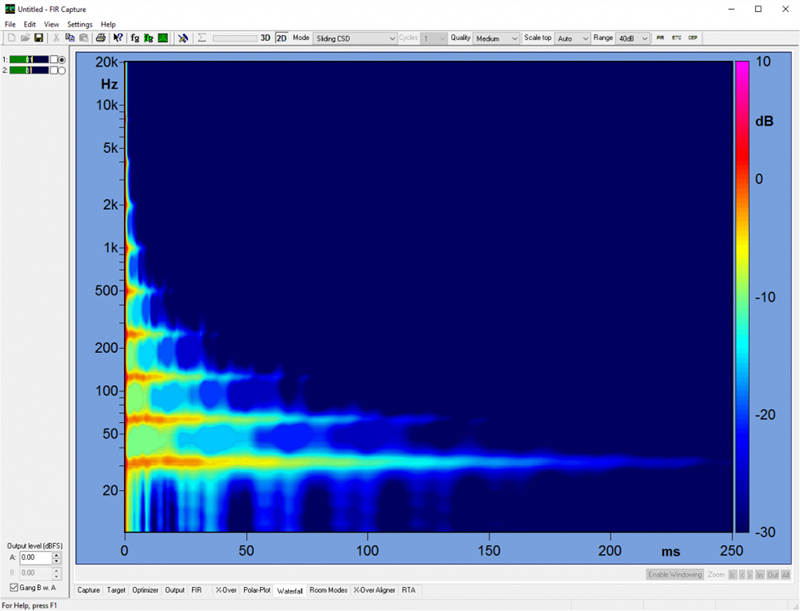
Task: Decrease Output level A with down arrow
Action: pyautogui.click(x=57, y=561)
